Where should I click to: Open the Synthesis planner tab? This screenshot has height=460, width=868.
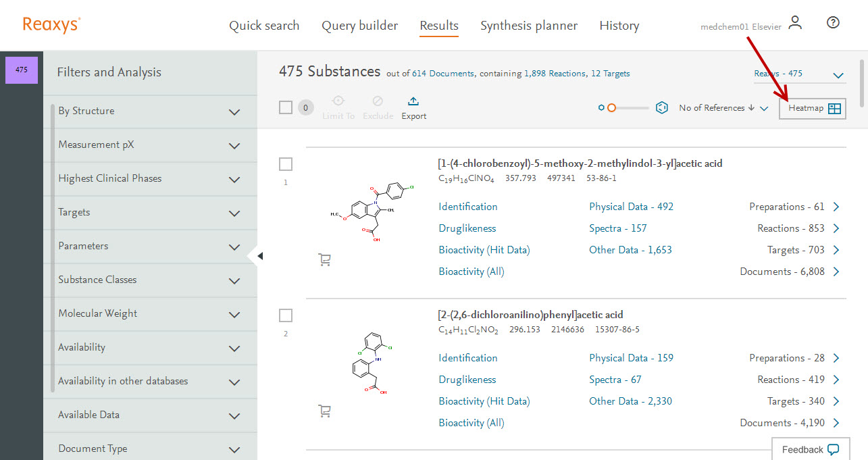coord(528,26)
